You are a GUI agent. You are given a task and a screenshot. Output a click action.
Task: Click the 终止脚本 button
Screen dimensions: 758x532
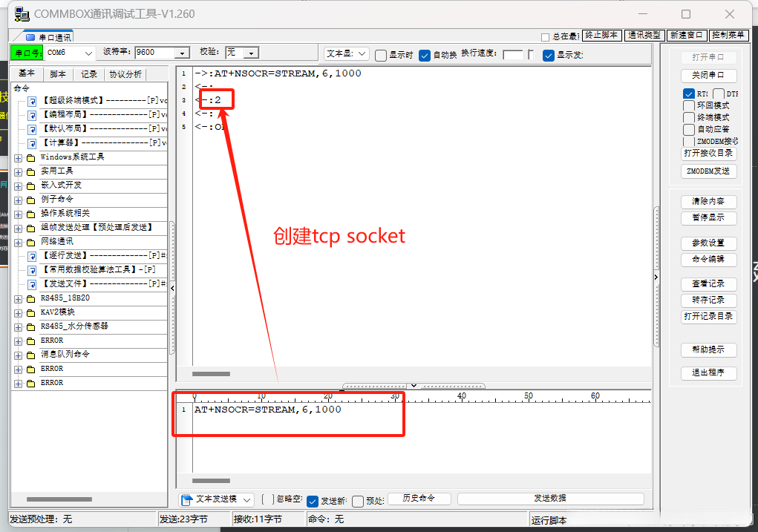pos(601,36)
